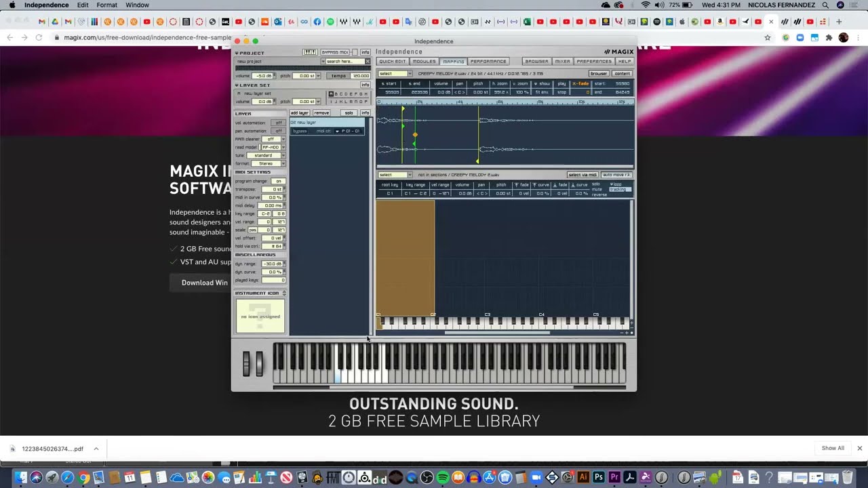Click the remove layer button
This screenshot has width=868, height=488.
pos(321,113)
